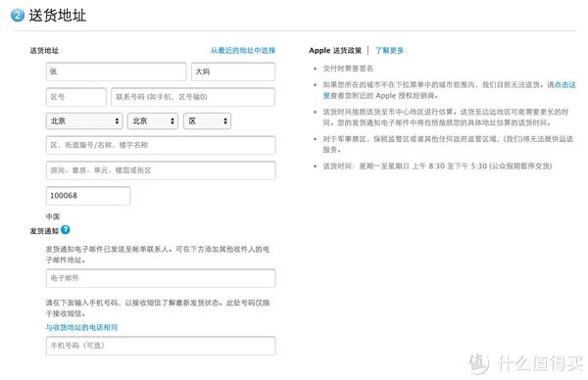Click the delivery hours 送货时间 policy line
588x380 pixels.
(x=437, y=166)
